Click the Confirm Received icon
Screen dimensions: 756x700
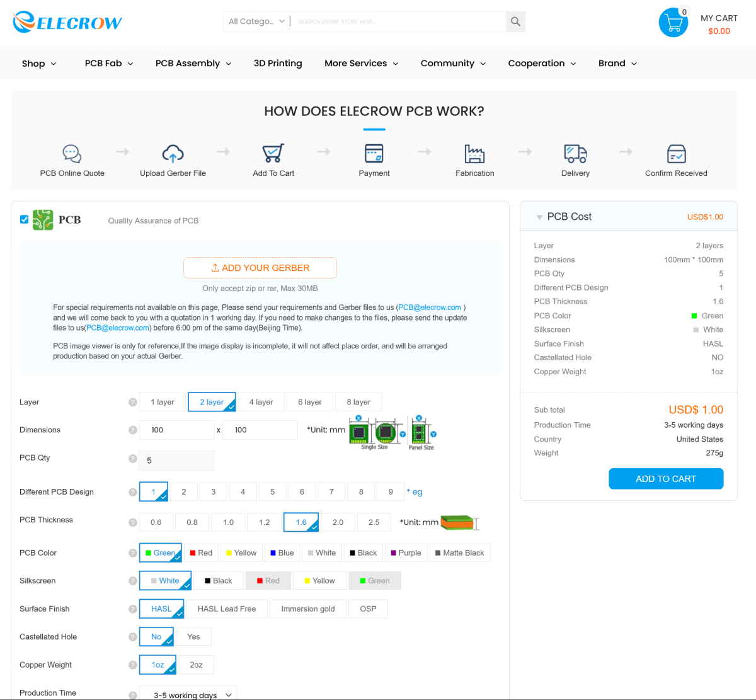click(676, 153)
